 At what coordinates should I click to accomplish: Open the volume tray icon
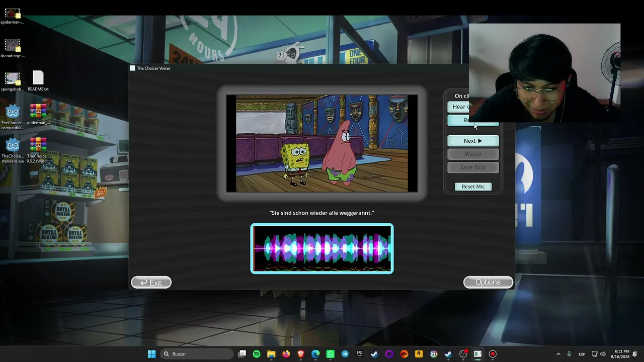coord(602,354)
